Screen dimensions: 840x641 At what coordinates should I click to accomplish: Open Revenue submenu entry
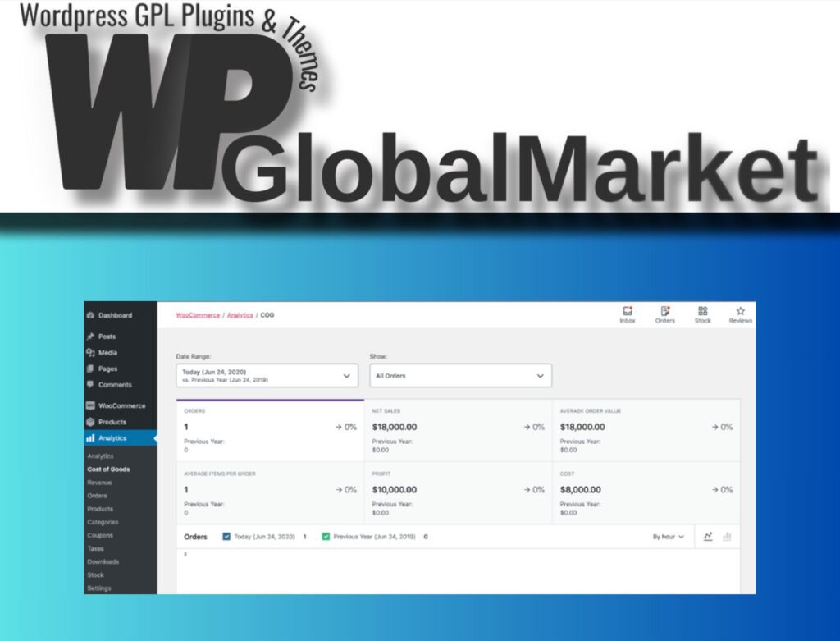point(99,483)
